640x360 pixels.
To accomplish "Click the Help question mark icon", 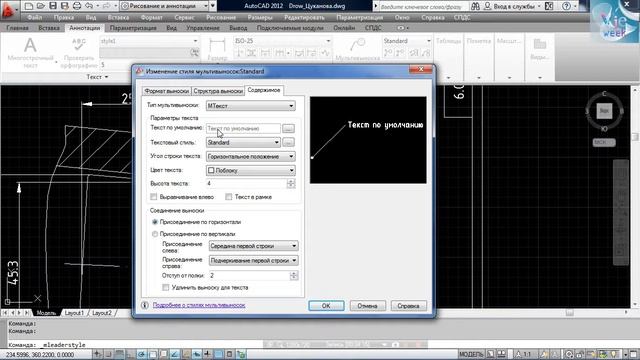I will [x=566, y=6].
